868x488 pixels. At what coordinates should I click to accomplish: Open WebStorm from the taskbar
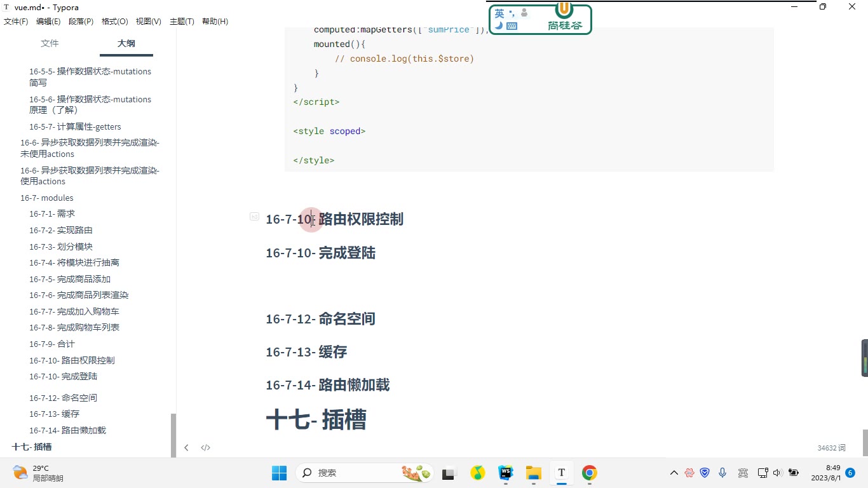click(505, 473)
